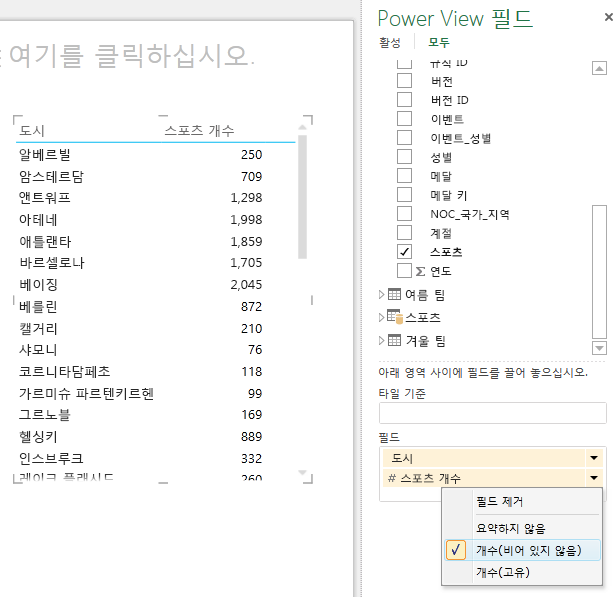This screenshot has height=597, width=615.
Task: Check the 메달 field checkbox
Action: tap(404, 175)
